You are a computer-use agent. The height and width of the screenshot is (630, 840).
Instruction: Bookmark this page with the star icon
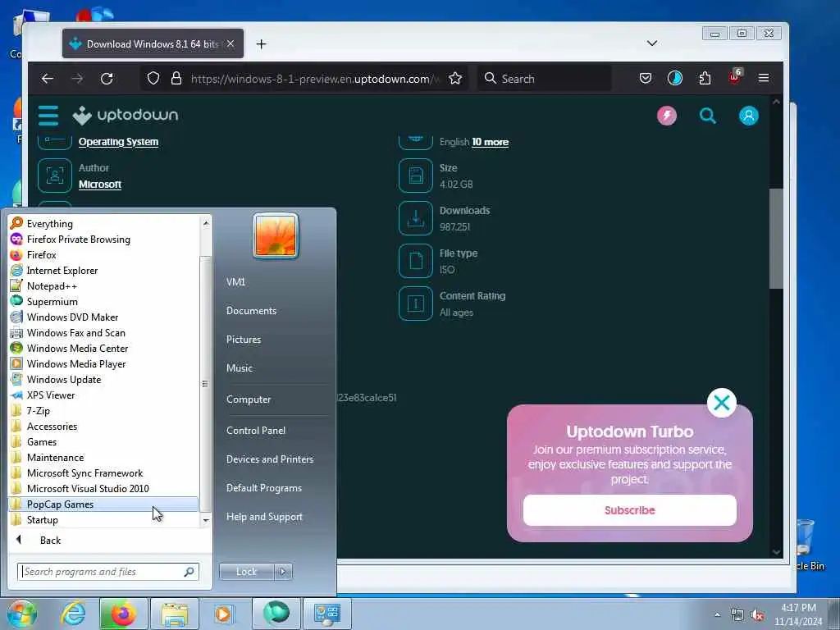point(455,79)
